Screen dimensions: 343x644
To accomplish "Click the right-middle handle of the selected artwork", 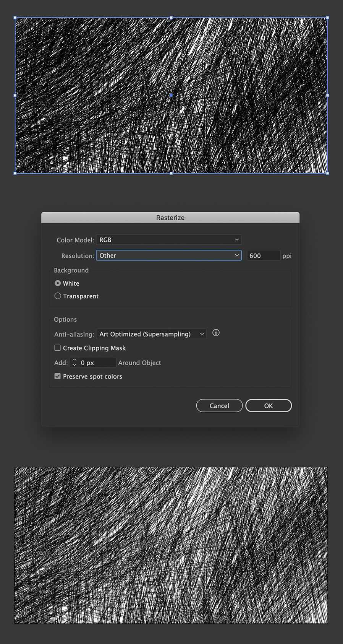I will [x=327, y=96].
